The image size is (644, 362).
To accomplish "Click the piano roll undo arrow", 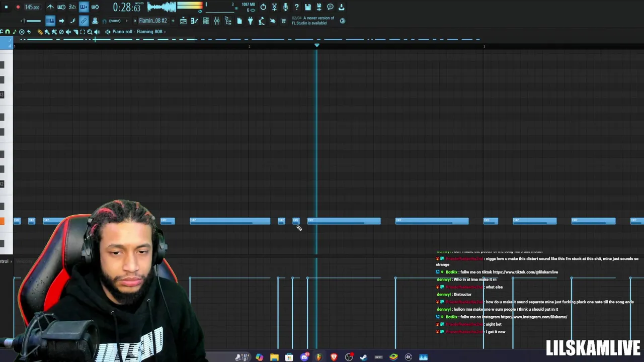I will pyautogui.click(x=28, y=32).
